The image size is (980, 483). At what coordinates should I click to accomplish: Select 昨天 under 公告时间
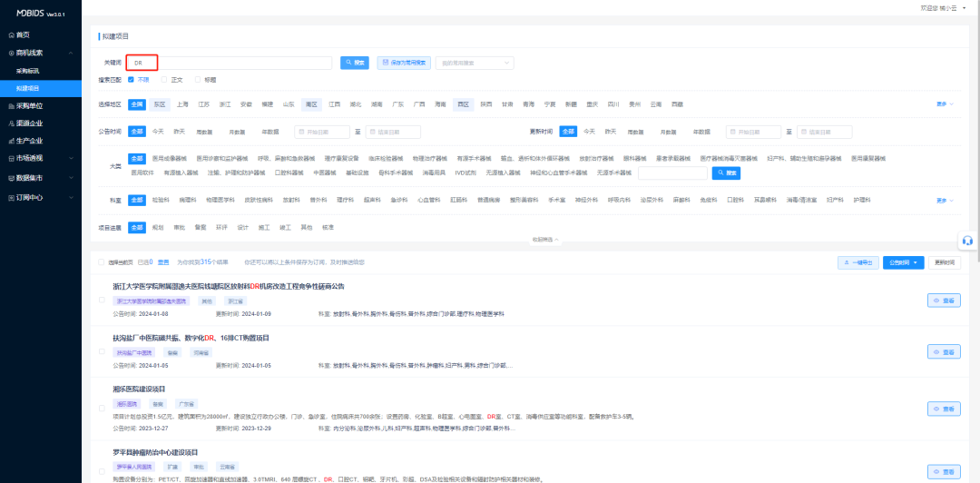point(180,132)
